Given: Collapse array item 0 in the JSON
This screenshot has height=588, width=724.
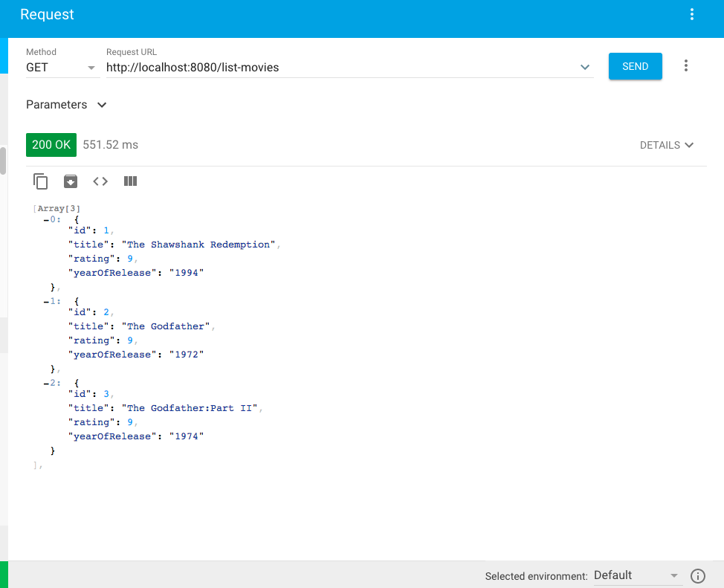Looking at the screenshot, I should tap(46, 220).
